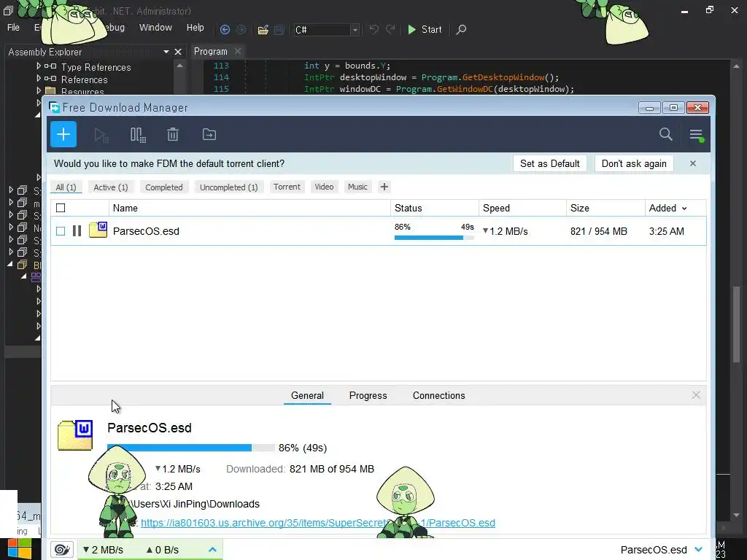This screenshot has height=560, width=747.
Task: Open the Assembly Explorer panel options dropdown
Action: [x=166, y=52]
